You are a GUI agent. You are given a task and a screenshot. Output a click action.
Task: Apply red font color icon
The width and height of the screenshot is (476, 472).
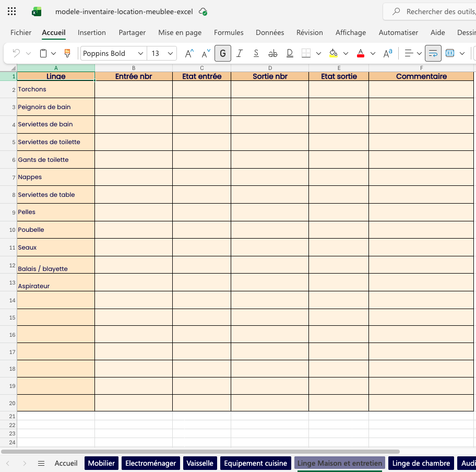click(x=361, y=53)
